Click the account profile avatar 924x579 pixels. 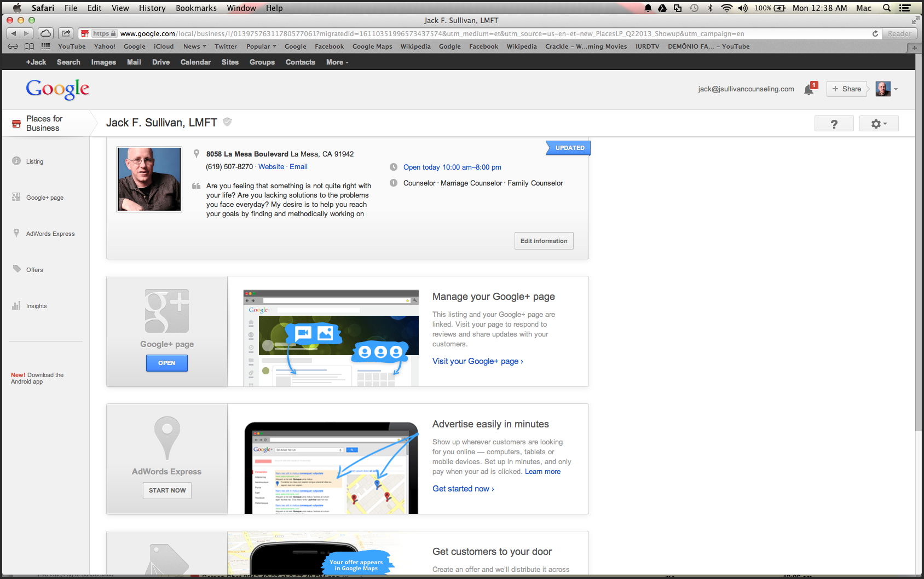coord(882,89)
